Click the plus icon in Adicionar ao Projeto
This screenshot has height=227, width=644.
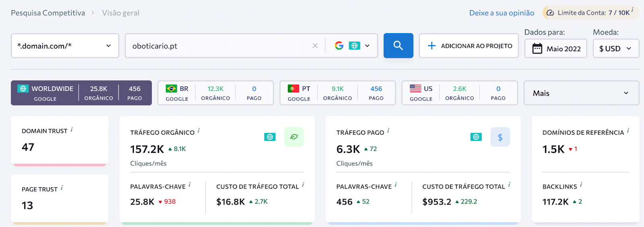click(x=431, y=46)
